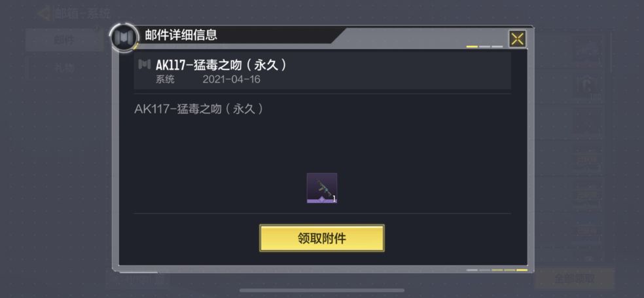Tap the mail date 2021-04-16
Image resolution: width=644 pixels, height=298 pixels.
click(231, 79)
